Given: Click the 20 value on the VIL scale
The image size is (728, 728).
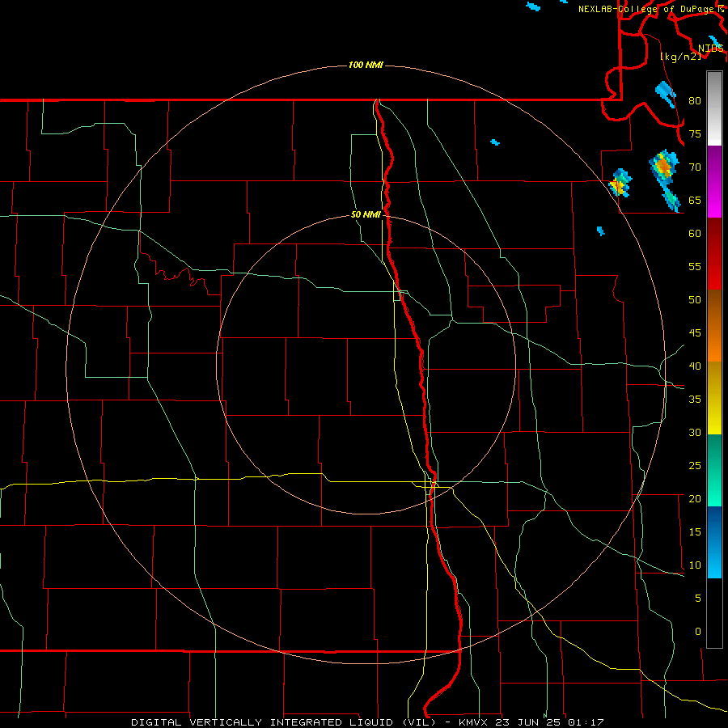Looking at the screenshot, I should point(695,498).
